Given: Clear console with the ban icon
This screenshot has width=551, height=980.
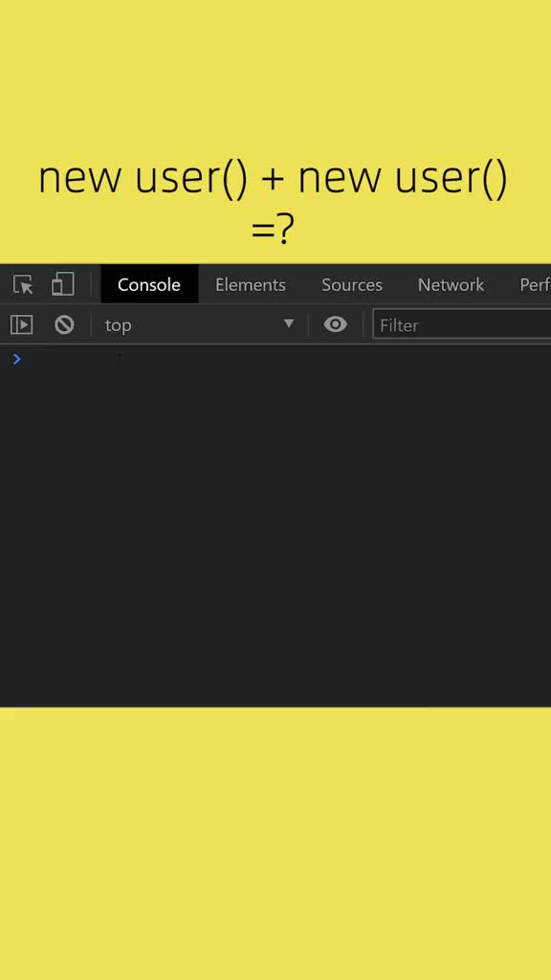Looking at the screenshot, I should [x=64, y=324].
